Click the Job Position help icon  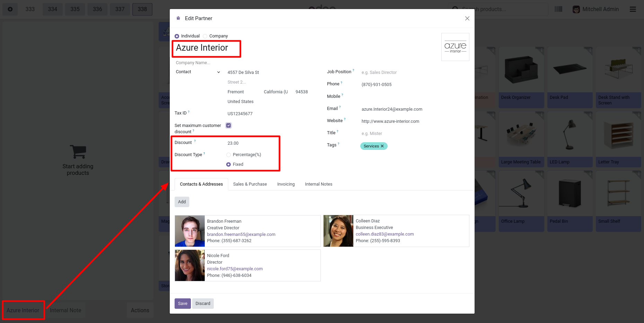[353, 70]
